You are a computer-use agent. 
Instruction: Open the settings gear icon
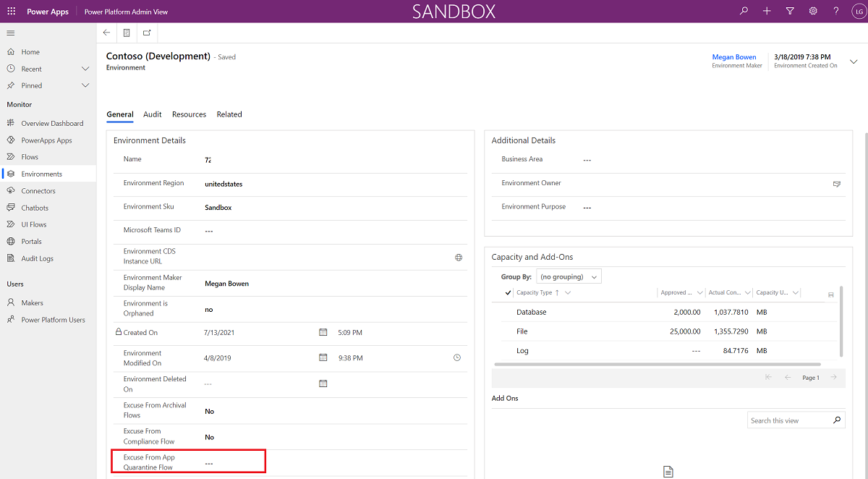click(x=813, y=12)
